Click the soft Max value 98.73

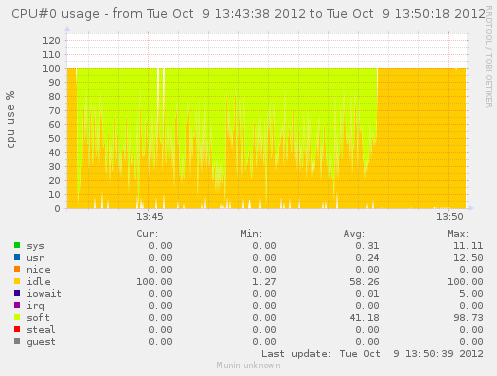(x=468, y=318)
